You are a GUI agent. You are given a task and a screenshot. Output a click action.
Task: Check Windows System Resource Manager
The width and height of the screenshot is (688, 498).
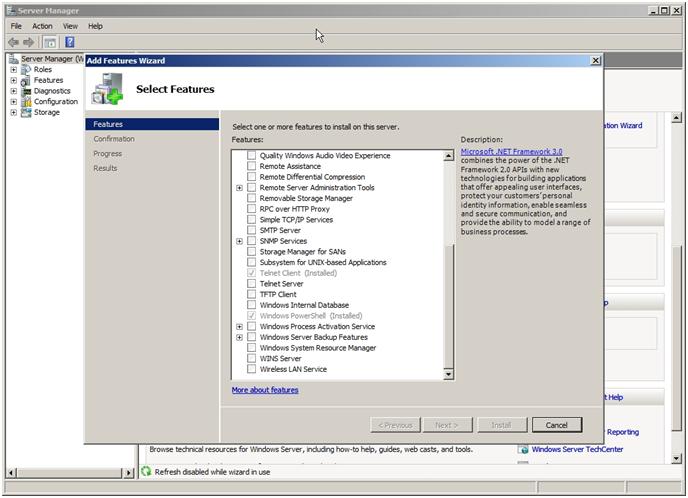(x=251, y=348)
